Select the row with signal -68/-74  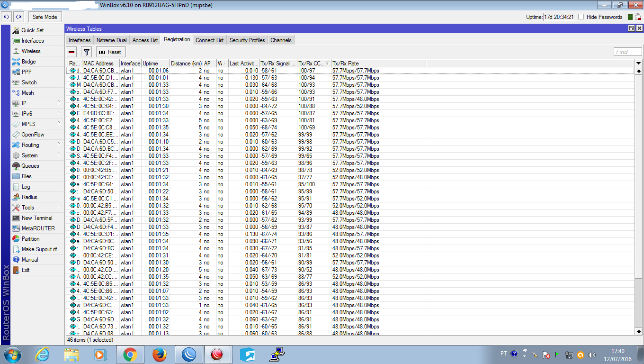pyautogui.click(x=350, y=127)
